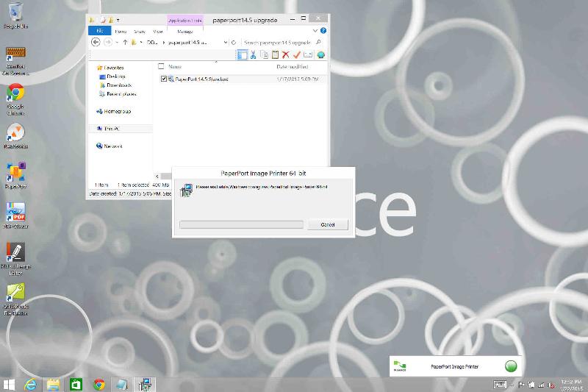Click the Explorer Help question mark icon
Screen dimensions: 588x392
[x=322, y=32]
